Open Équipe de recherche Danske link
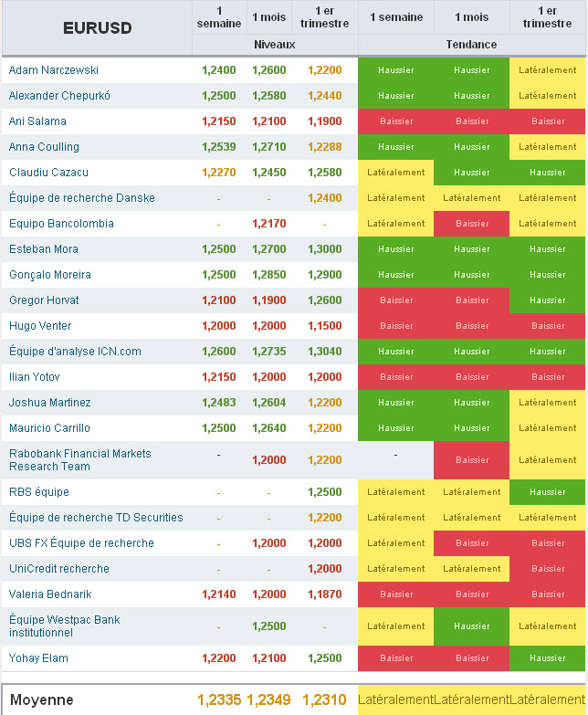588x715 pixels. click(x=82, y=198)
